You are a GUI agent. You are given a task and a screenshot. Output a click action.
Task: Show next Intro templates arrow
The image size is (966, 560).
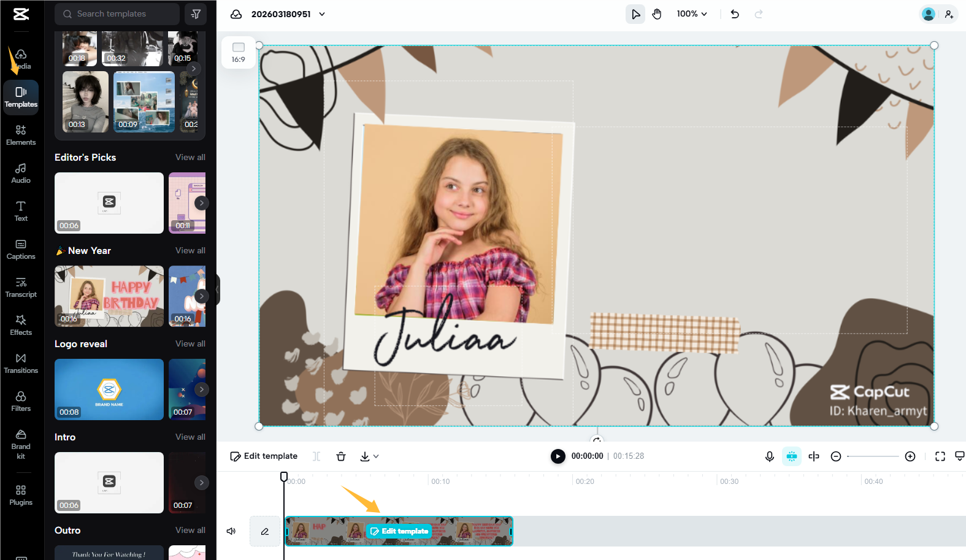[201, 483]
